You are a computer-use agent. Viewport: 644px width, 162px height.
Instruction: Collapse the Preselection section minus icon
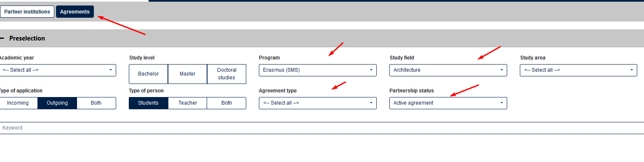(2, 38)
